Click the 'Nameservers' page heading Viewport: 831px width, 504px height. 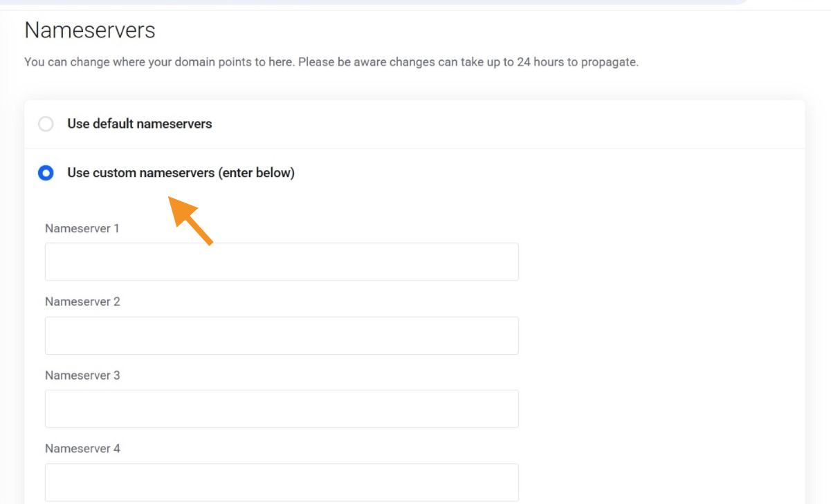(x=90, y=30)
